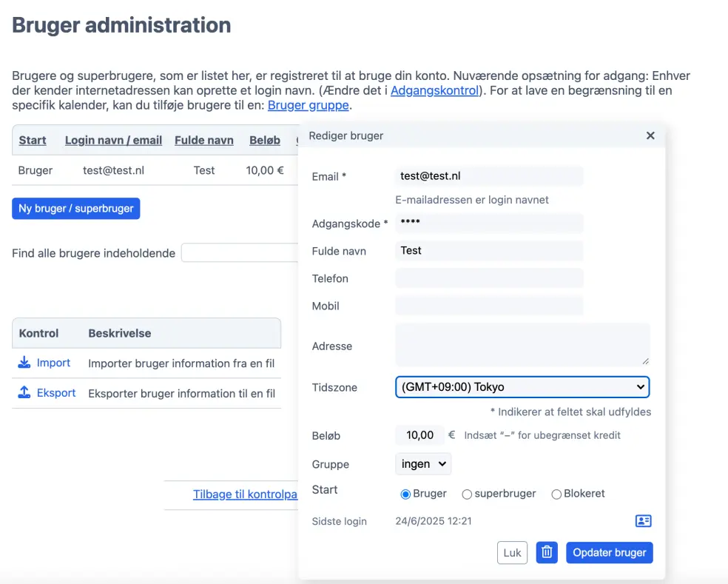
Task: Select the superbruger radio option
Action: pyautogui.click(x=467, y=494)
